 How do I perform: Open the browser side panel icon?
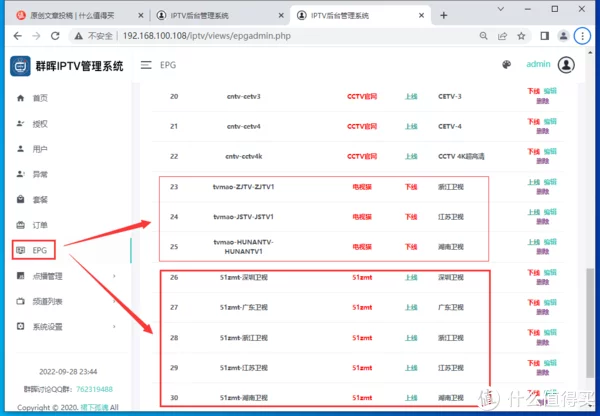click(545, 36)
